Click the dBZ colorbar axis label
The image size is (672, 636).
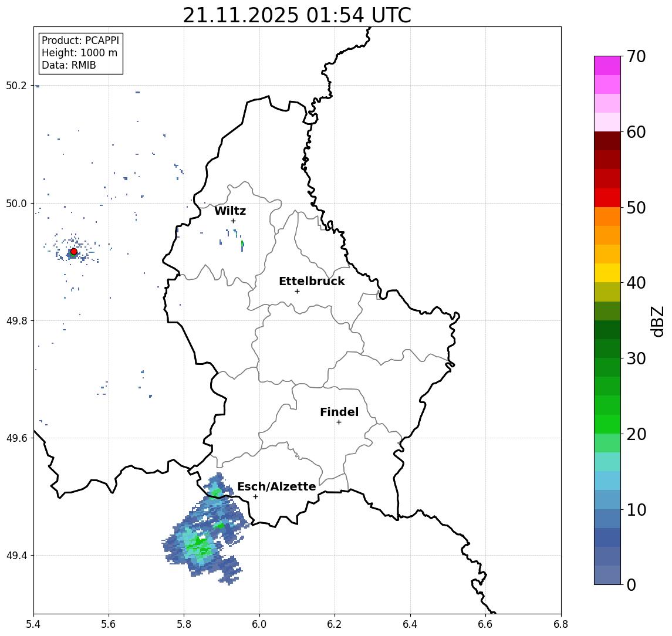pyautogui.click(x=658, y=322)
